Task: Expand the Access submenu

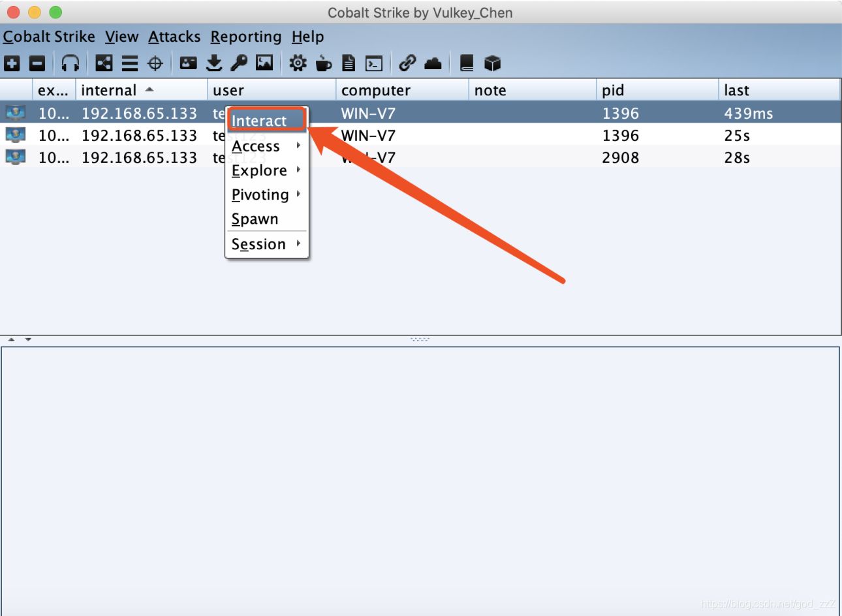Action: [x=266, y=146]
